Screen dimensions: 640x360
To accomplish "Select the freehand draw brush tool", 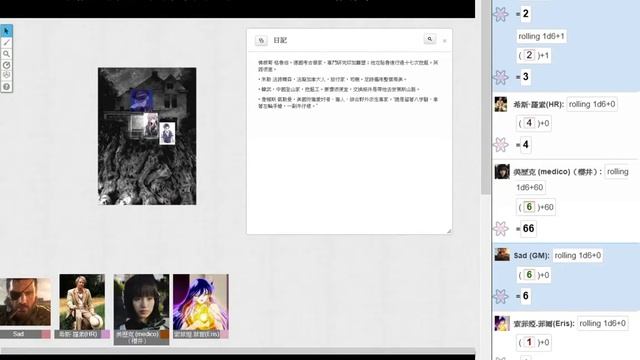I will [6, 42].
